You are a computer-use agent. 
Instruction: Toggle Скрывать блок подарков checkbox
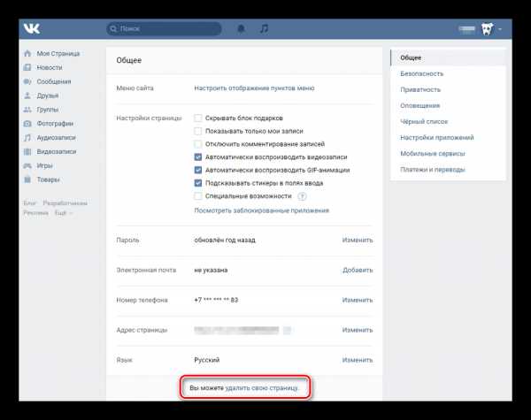click(197, 118)
